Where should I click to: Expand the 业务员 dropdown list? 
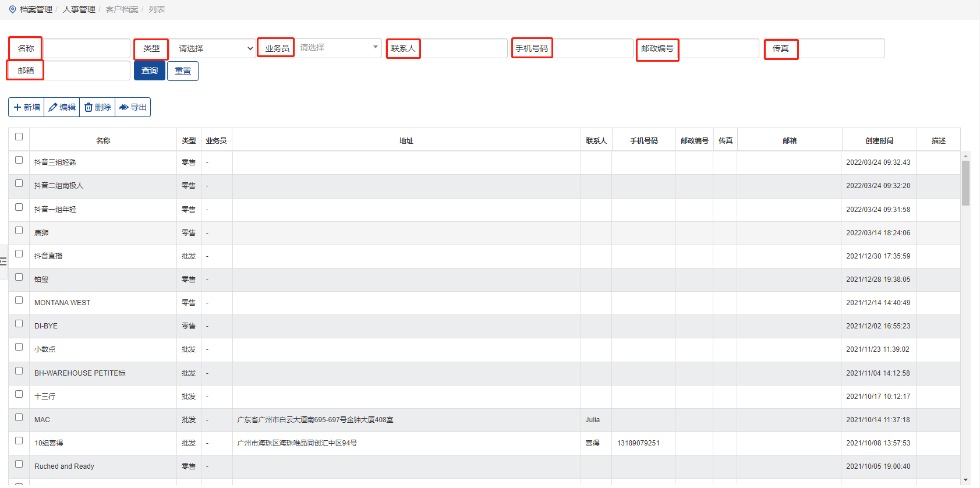point(338,48)
